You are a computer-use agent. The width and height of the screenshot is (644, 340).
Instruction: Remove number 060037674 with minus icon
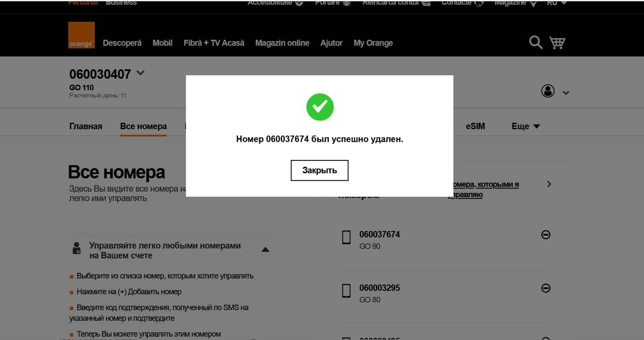(545, 235)
